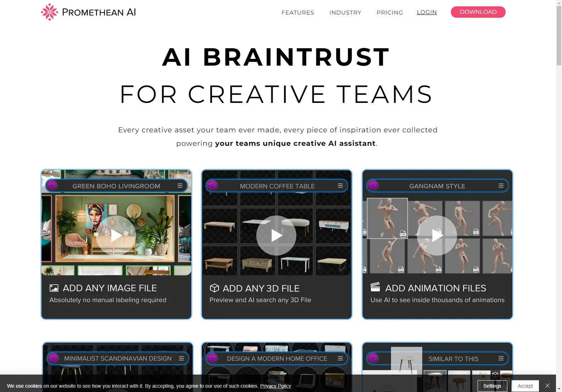
Task: Click the scrollbar down arrow
Action: tap(559, 389)
